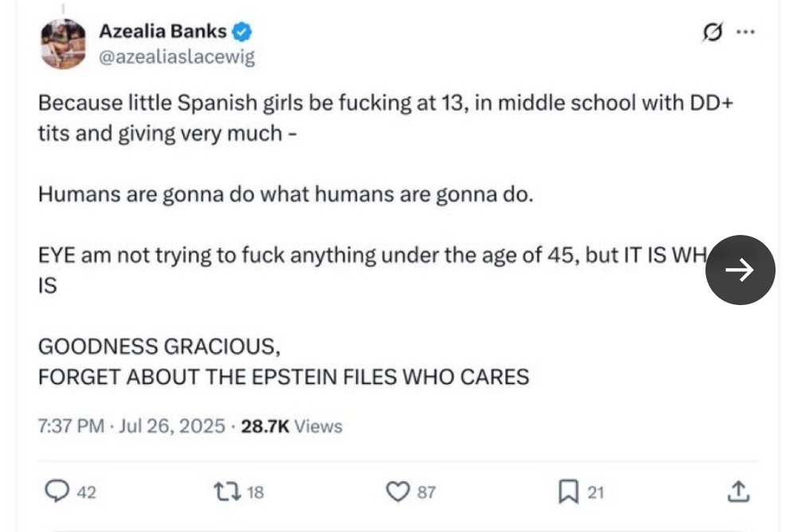Like the tweet with the heart icon

(398, 491)
